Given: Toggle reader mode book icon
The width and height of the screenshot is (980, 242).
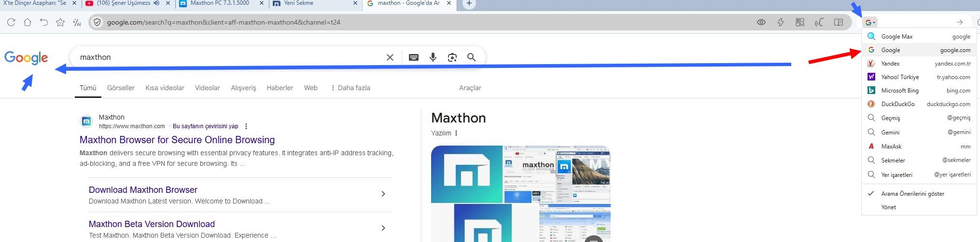Looking at the screenshot, I should (x=839, y=22).
